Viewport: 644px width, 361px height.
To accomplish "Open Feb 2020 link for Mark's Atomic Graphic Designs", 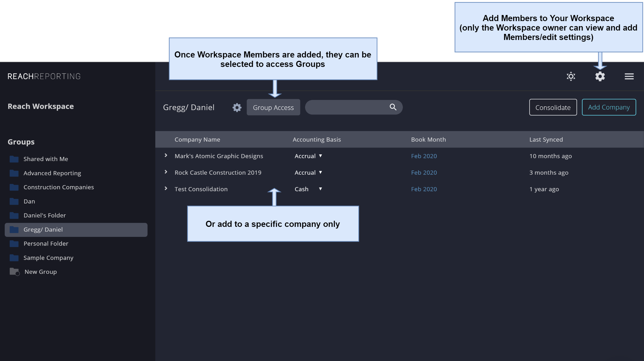I will 424,156.
